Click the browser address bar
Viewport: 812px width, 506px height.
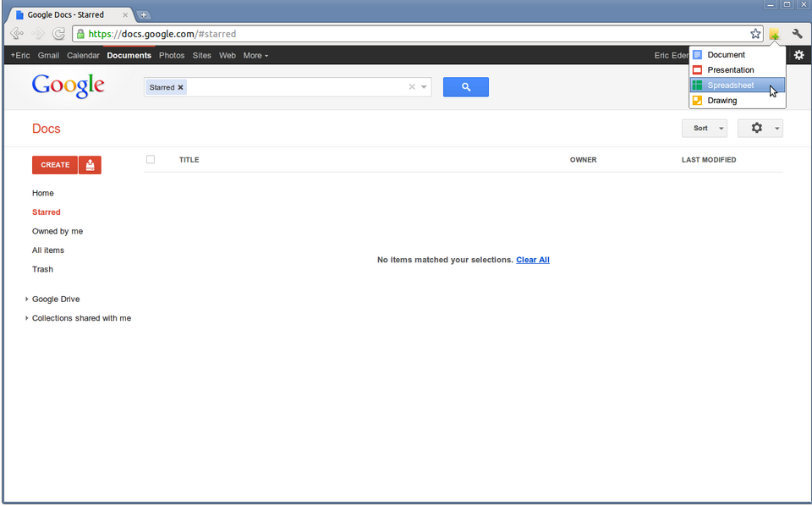click(x=417, y=34)
